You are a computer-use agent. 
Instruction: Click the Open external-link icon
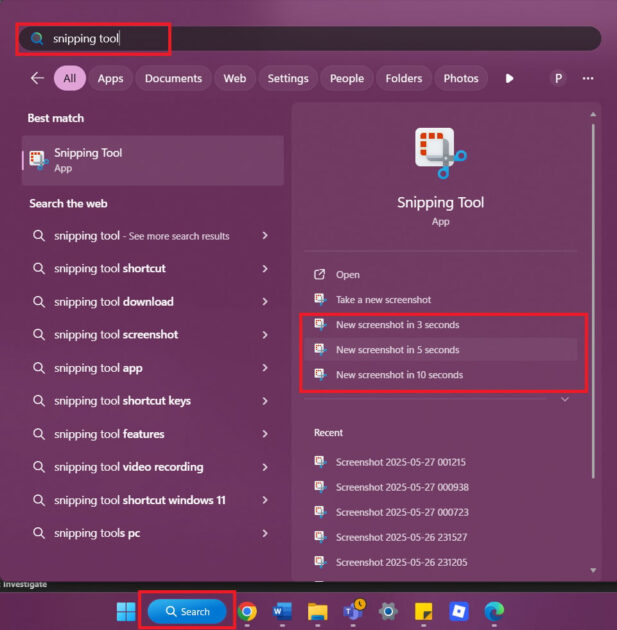pyautogui.click(x=319, y=274)
